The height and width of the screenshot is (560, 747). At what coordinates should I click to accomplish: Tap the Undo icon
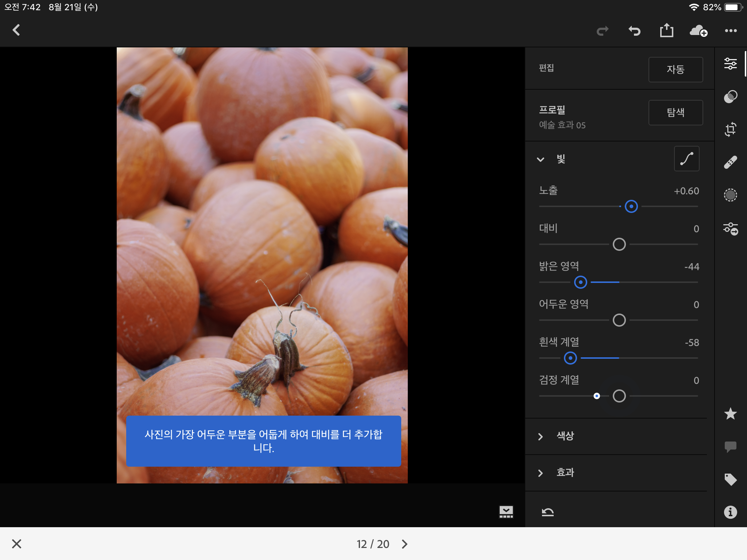(x=635, y=31)
